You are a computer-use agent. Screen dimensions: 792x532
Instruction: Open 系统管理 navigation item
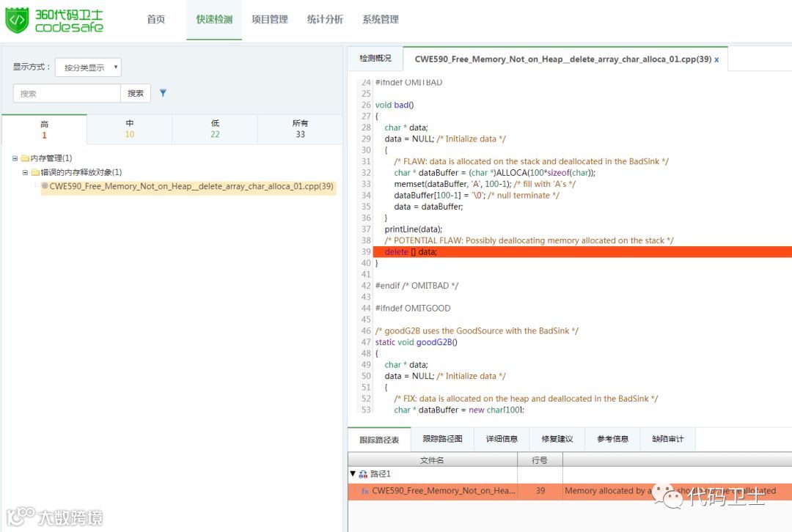click(x=381, y=20)
